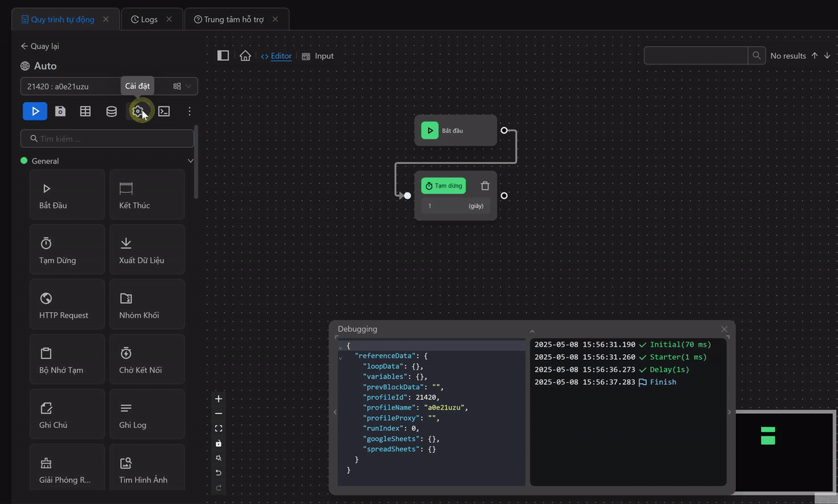Screen dimensions: 838x504
Task: Open the data table icon in the toolbar
Action: click(85, 111)
